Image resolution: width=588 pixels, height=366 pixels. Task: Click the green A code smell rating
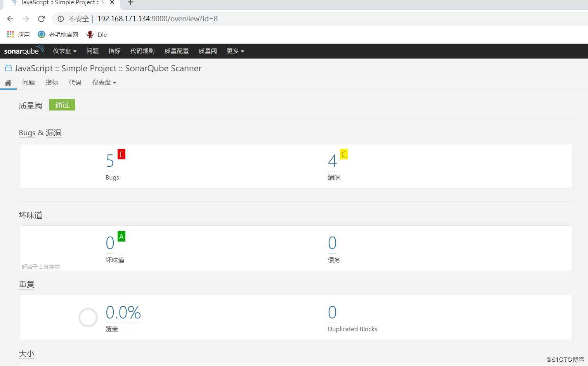coord(121,237)
